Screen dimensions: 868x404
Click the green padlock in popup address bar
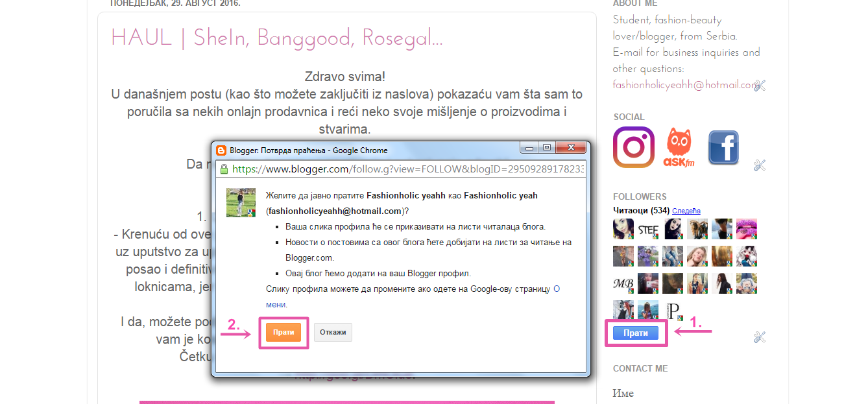[x=224, y=169]
